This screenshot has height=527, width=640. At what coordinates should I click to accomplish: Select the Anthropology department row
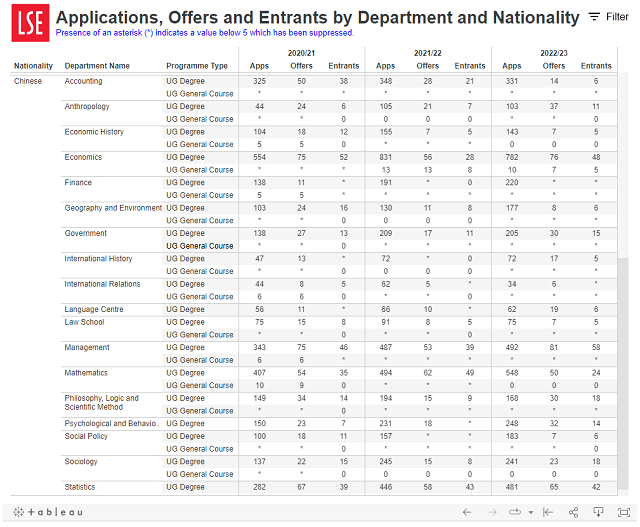click(x=87, y=106)
